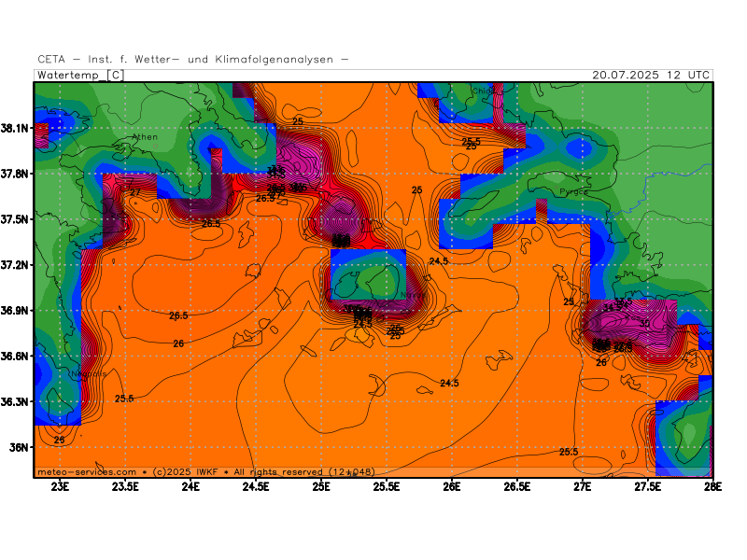Click the 27 contour label below Athen
747x560 pixels.
pyautogui.click(x=135, y=192)
